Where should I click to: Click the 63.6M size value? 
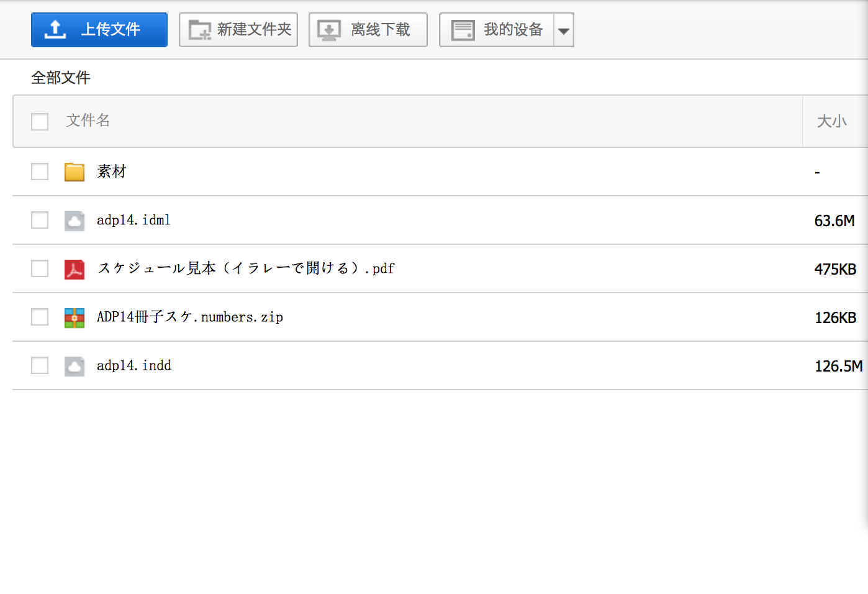point(834,221)
